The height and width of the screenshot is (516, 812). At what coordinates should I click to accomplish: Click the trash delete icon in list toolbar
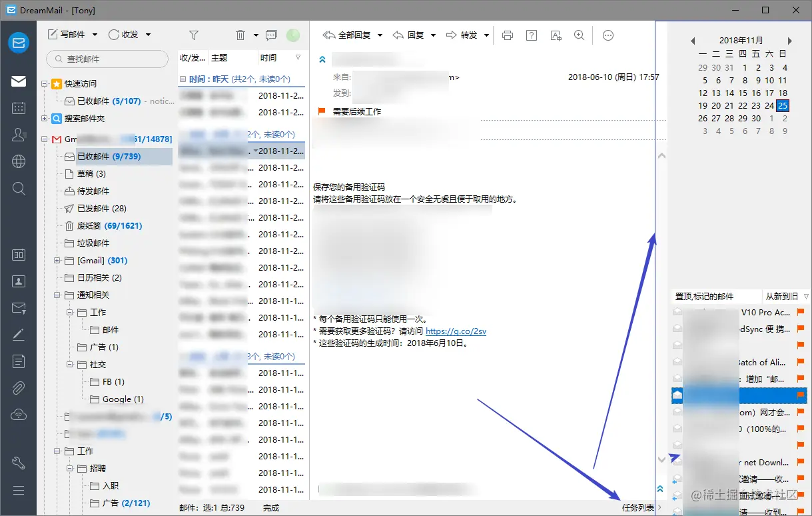pos(240,35)
